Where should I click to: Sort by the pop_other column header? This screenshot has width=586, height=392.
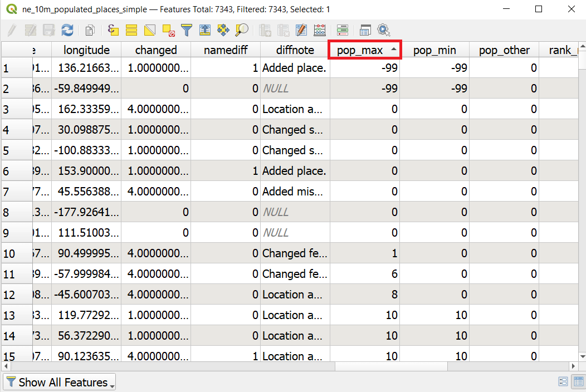[504, 50]
